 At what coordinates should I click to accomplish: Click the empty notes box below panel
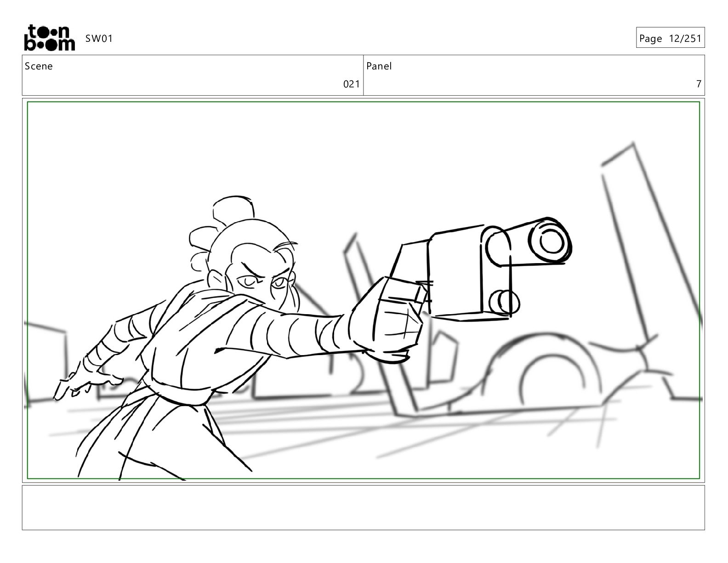pyautogui.click(x=364, y=508)
